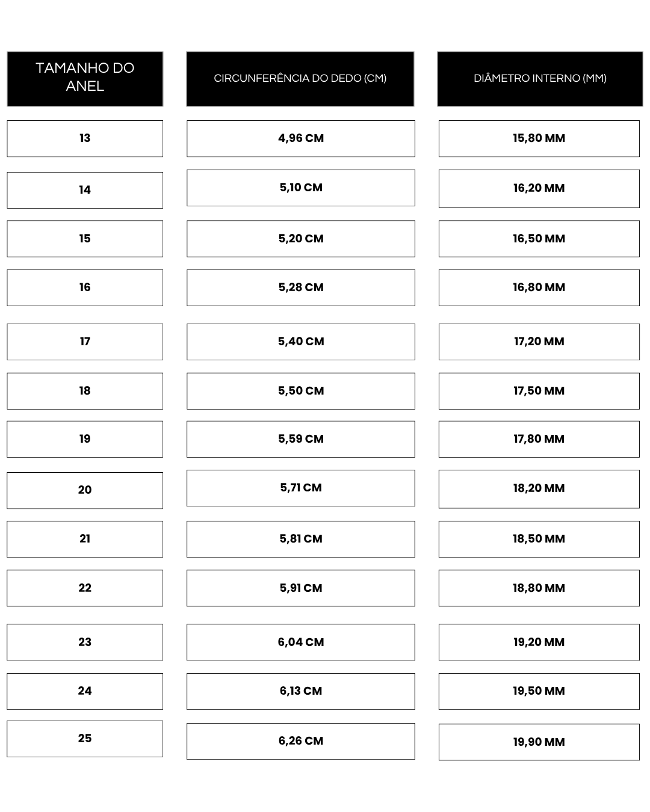Screen dimensions: 650x812
Task: Click the 18,50 MM diameter cell
Action: pos(539,539)
